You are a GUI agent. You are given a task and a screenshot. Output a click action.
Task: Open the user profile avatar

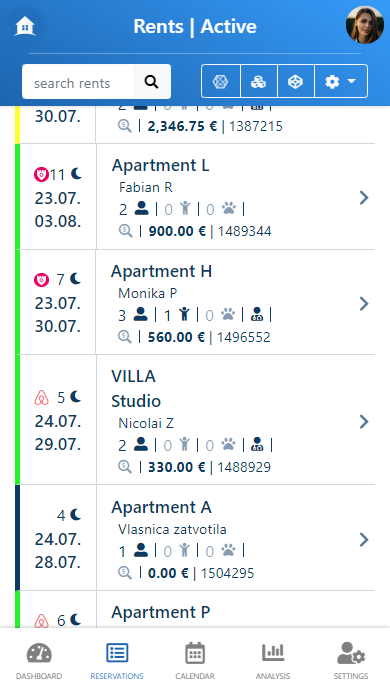click(x=364, y=25)
